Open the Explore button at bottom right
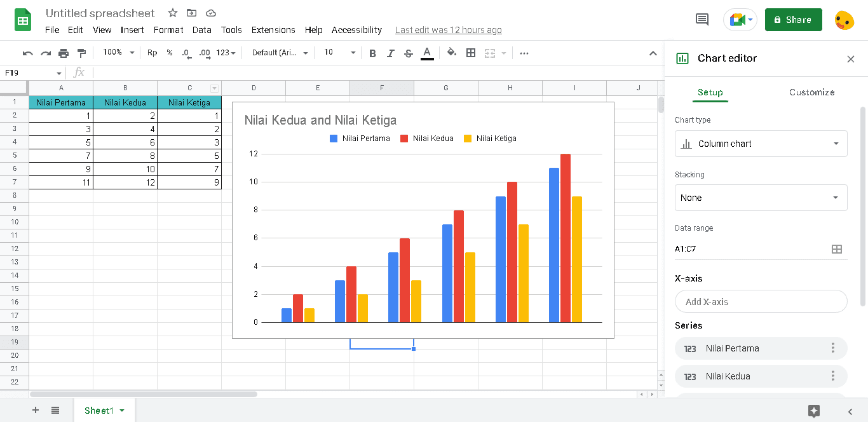Viewport: 868px width, 422px height. coord(814,411)
